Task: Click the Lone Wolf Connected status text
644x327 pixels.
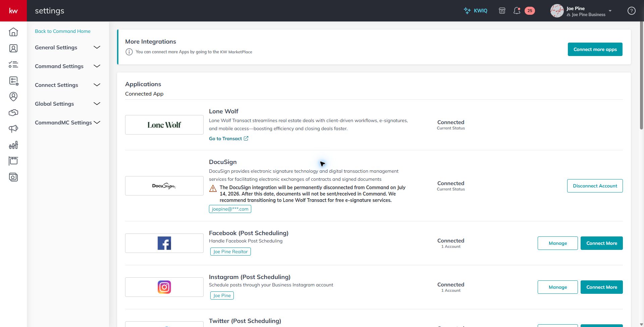Action: (451, 122)
